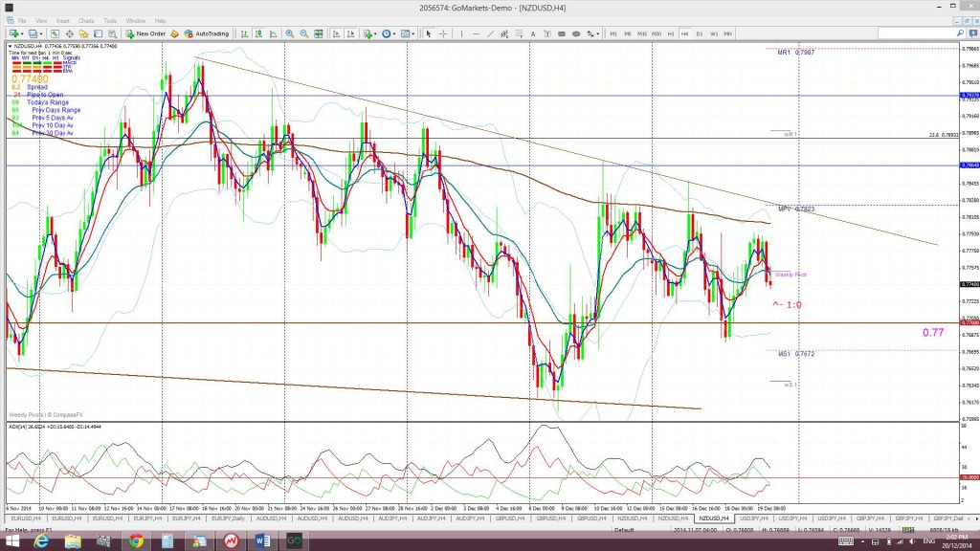Switch timeframe to H1
The width and height of the screenshot is (980, 551).
tap(671, 33)
